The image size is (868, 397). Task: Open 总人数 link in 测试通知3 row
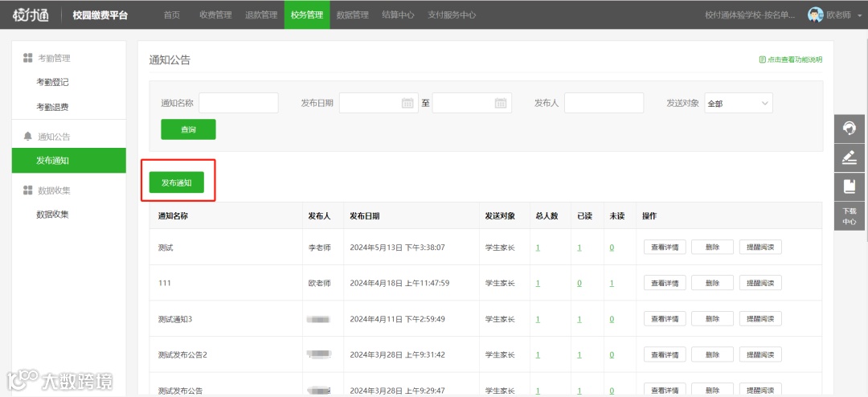point(538,319)
